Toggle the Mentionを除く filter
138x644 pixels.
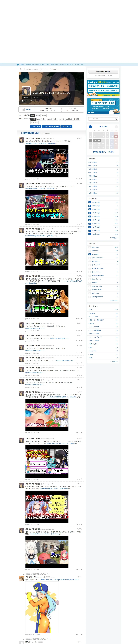[x=52, y=119]
